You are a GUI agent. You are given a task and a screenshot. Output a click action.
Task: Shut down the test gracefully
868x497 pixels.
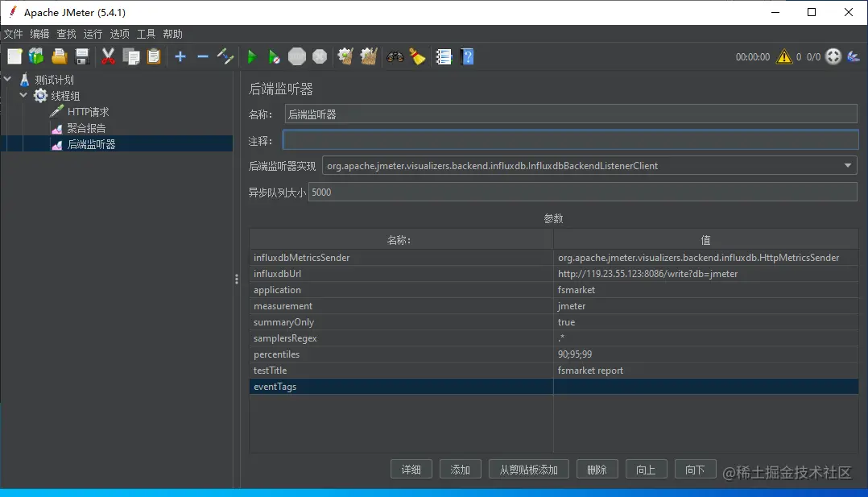[320, 56]
